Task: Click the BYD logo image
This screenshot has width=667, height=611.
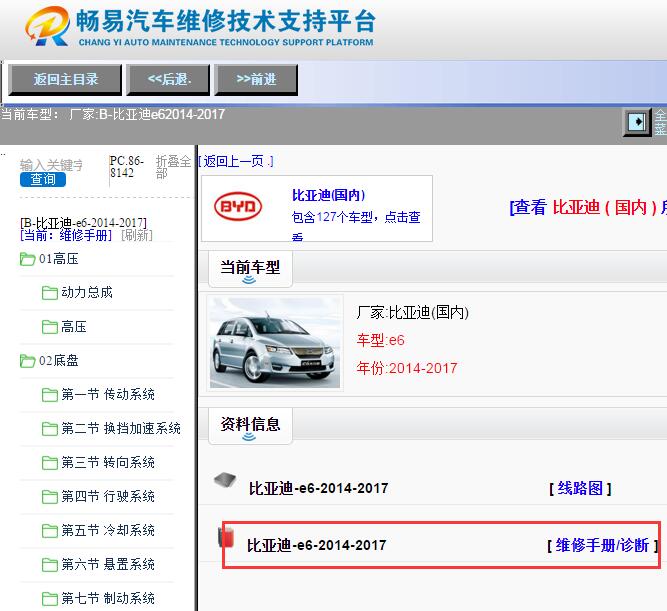Action: [238, 206]
